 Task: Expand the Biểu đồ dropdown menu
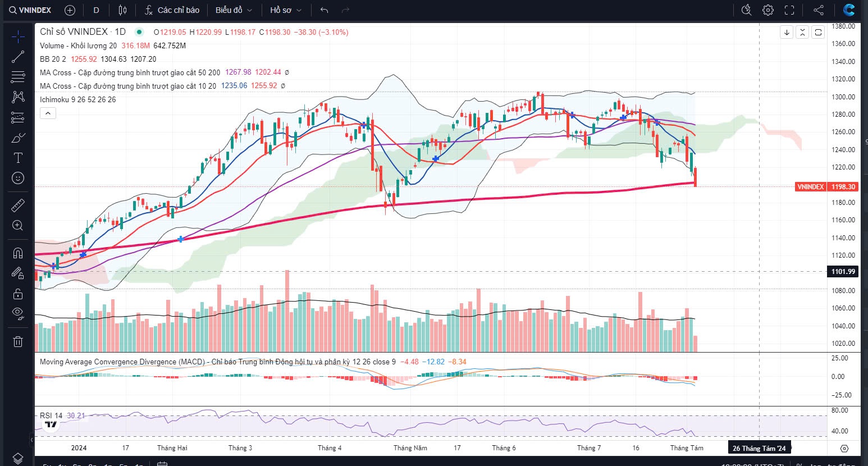(x=234, y=10)
